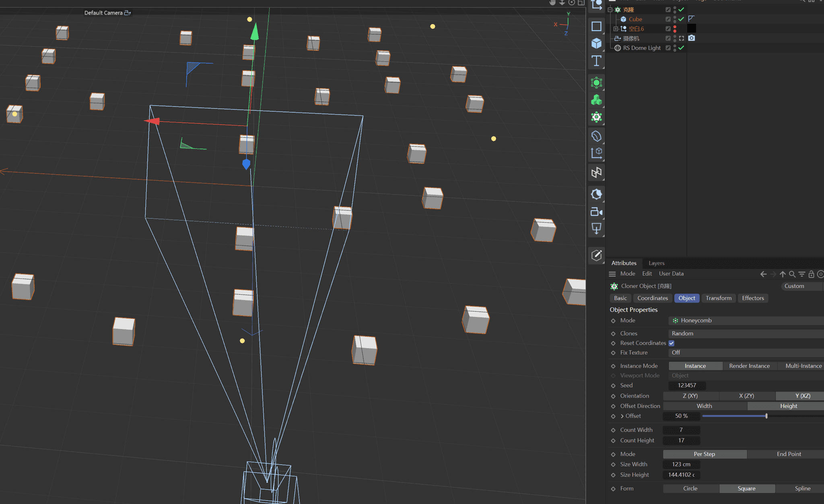Disable the green checkmark for 克隆 object
The width and height of the screenshot is (824, 504).
pyautogui.click(x=681, y=10)
